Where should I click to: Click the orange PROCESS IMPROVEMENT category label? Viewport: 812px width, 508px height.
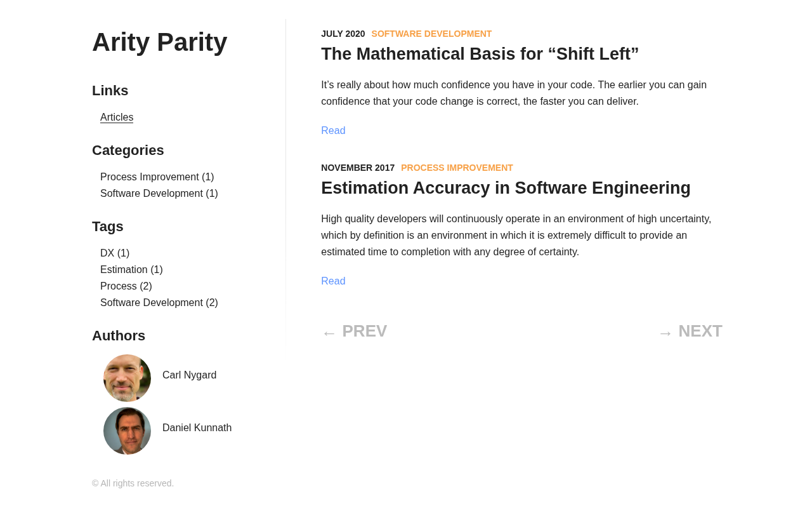click(457, 168)
